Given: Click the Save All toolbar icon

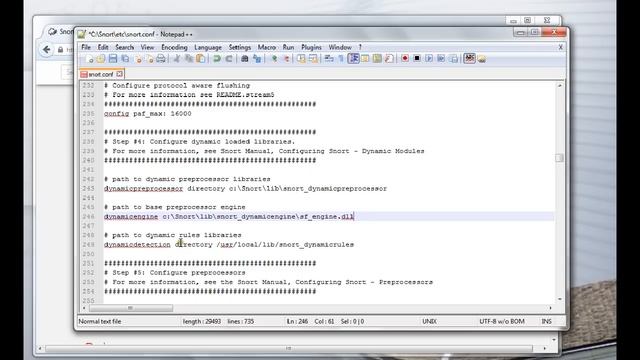Looking at the screenshot, I should click(x=125, y=59).
